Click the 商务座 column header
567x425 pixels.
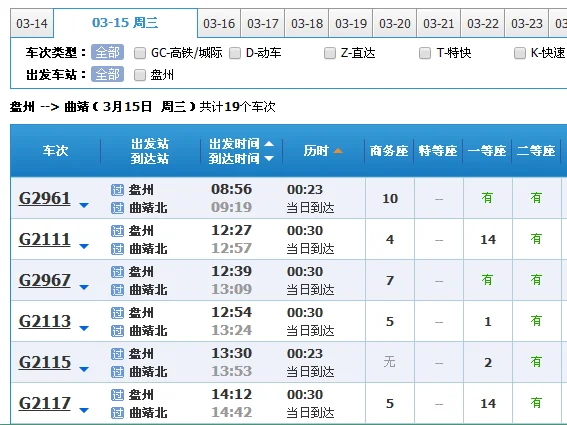389,151
